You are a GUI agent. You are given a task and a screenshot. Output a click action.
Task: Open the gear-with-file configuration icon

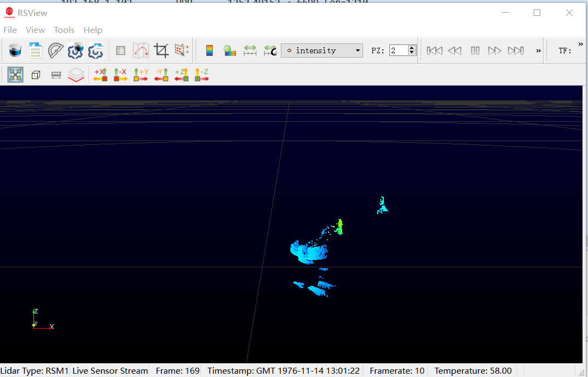point(95,50)
